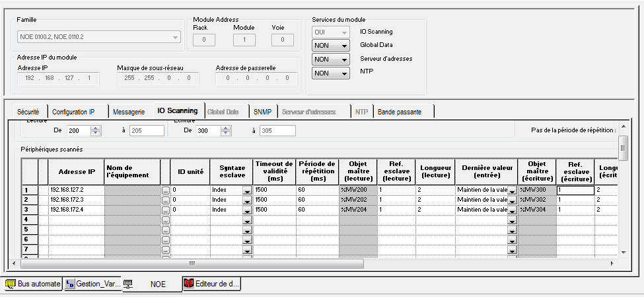Screen dimensions: 644x297
Task: Switch to the Editeur de d... window
Action: 212,284
